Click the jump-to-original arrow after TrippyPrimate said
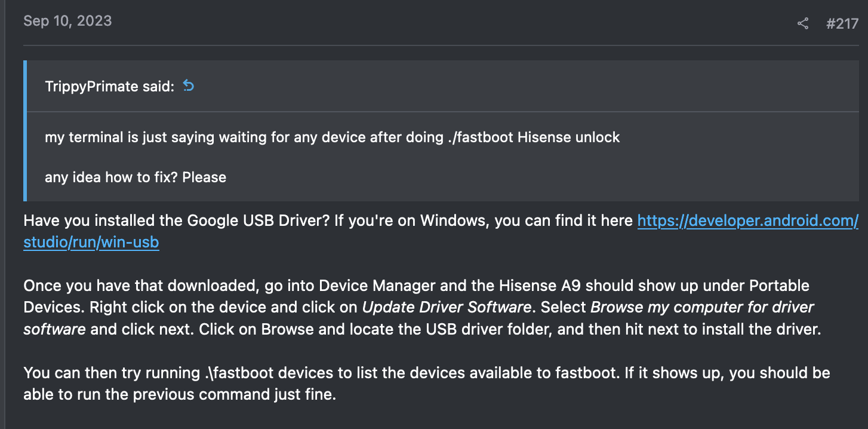868x429 pixels. pyautogui.click(x=189, y=86)
